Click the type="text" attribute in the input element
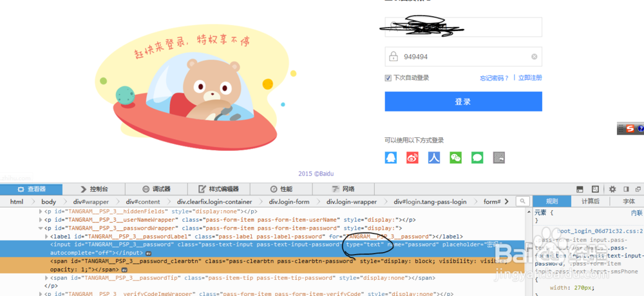 (x=365, y=244)
